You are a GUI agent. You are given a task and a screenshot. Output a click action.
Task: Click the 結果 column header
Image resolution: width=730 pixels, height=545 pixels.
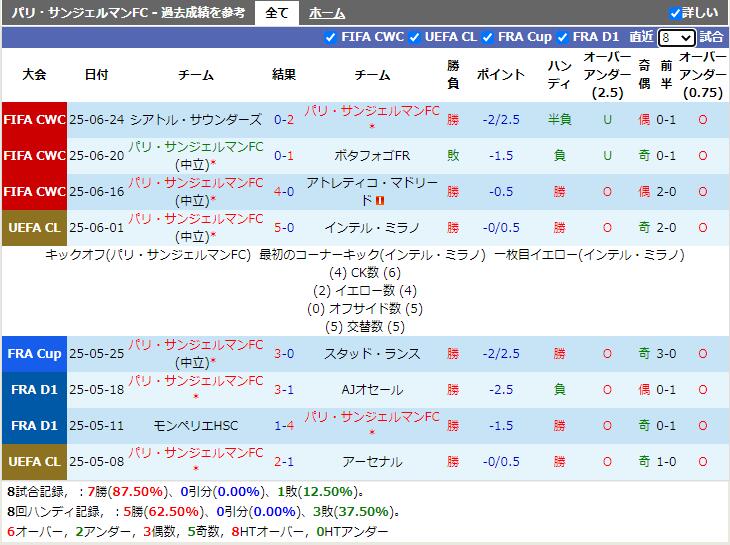click(x=284, y=74)
